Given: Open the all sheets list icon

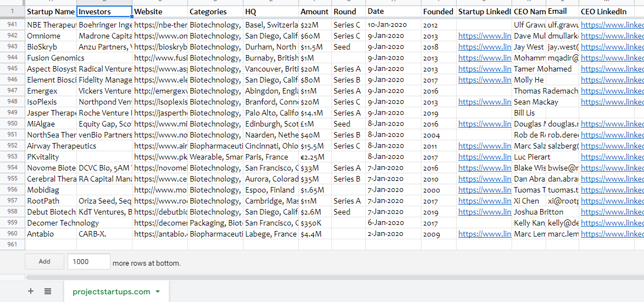Looking at the screenshot, I should point(48,292).
